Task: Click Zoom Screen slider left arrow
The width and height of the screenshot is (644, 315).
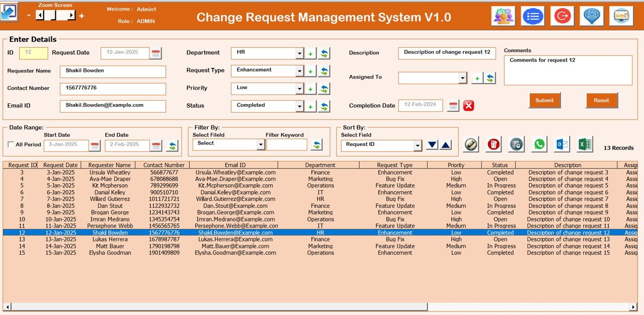Action: click(x=39, y=16)
